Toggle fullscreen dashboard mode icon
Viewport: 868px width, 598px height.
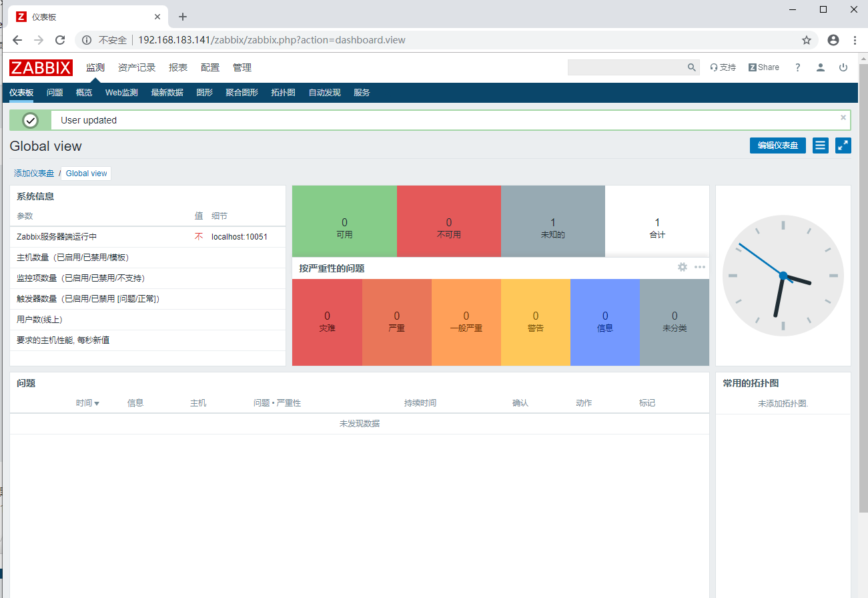[x=843, y=145]
